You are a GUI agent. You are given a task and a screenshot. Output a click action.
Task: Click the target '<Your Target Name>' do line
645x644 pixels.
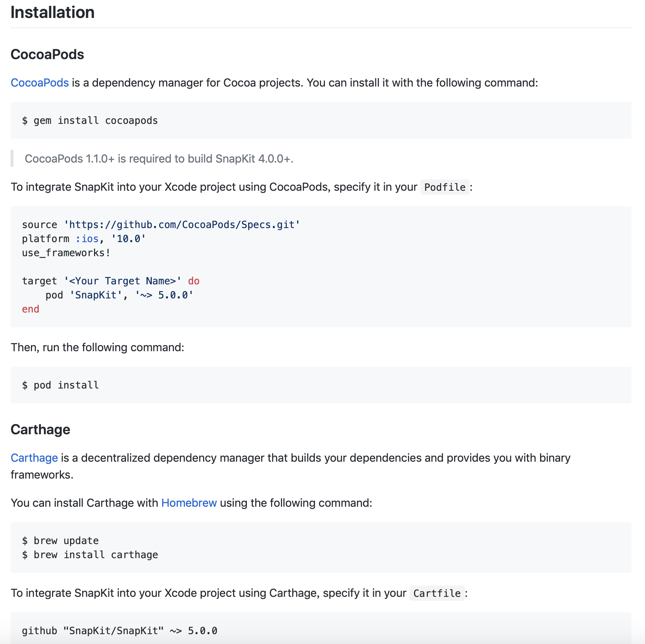click(x=111, y=281)
